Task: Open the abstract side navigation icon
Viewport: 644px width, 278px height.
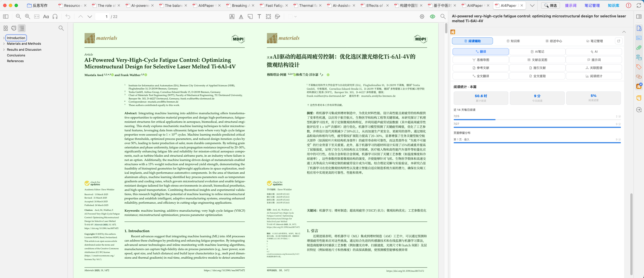Action: [639, 38]
